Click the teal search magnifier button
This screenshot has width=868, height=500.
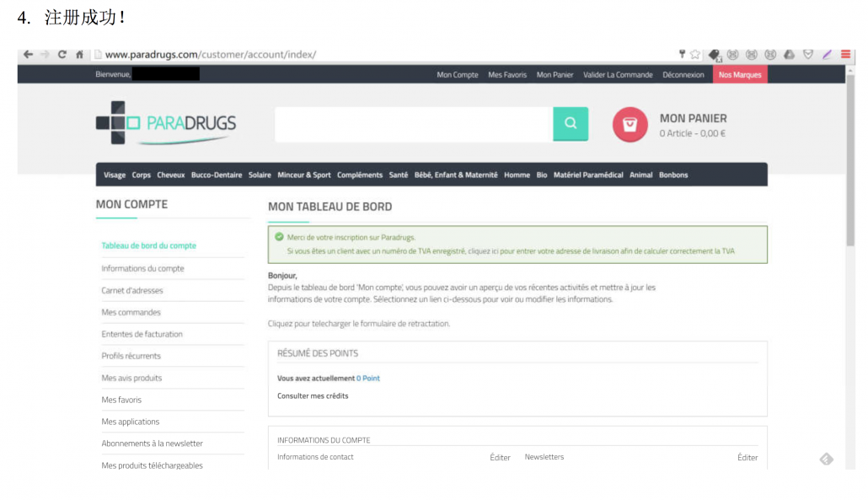[x=571, y=124]
